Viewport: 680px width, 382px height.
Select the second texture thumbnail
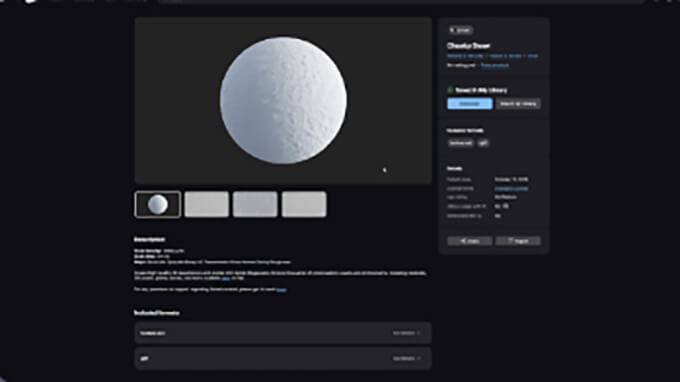206,204
